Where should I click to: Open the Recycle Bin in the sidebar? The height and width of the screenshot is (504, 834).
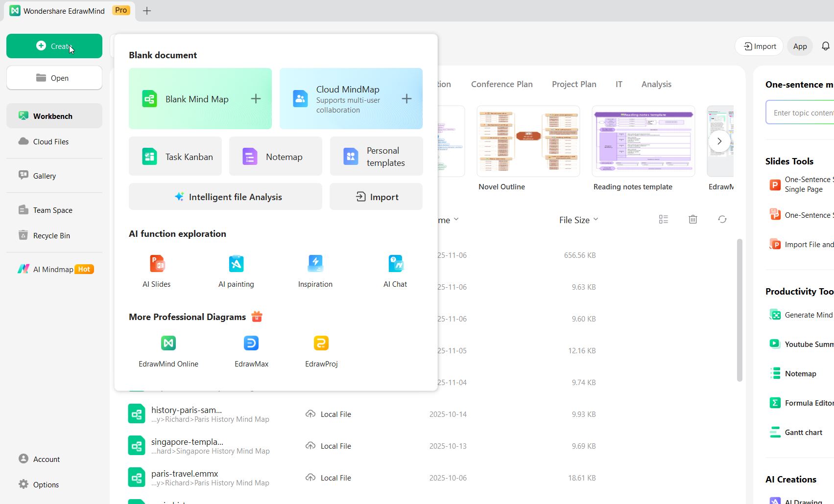[x=54, y=235]
